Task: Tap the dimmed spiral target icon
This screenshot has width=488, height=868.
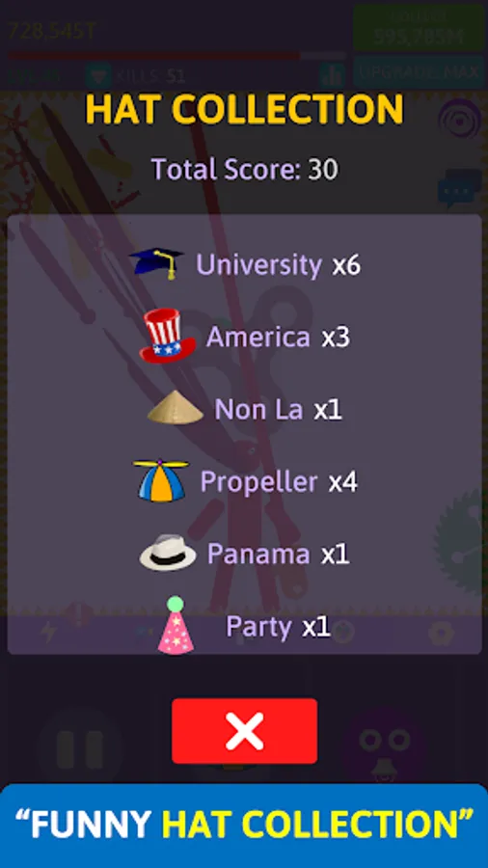Action: 459,119
